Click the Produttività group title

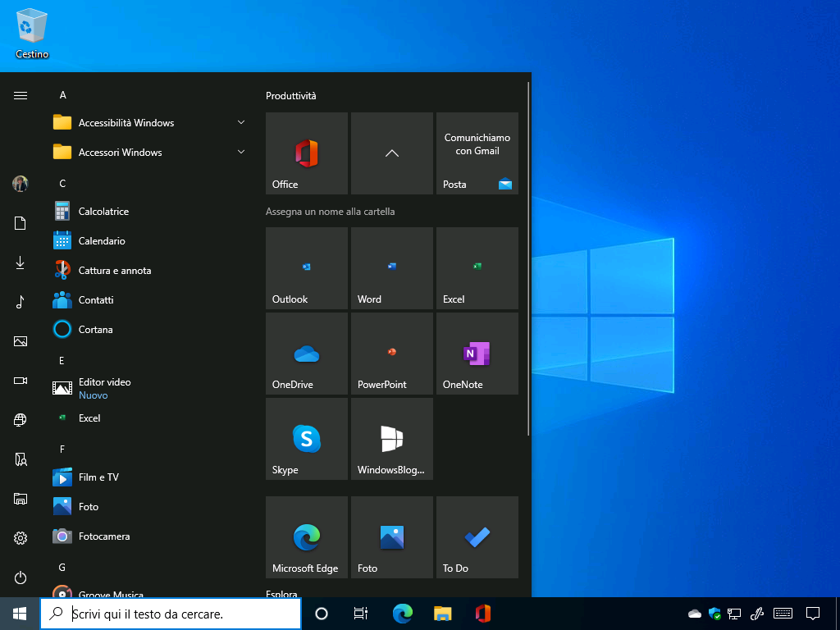click(x=291, y=96)
